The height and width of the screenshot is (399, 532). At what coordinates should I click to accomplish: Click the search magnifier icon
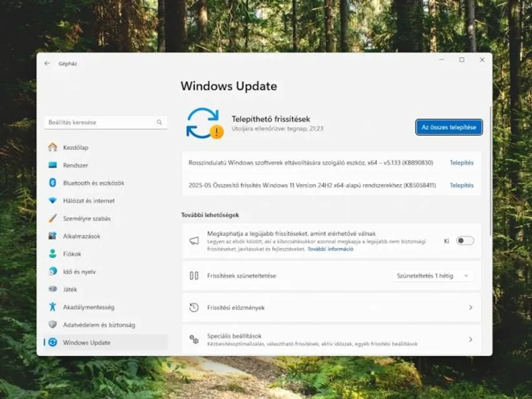[x=159, y=122]
